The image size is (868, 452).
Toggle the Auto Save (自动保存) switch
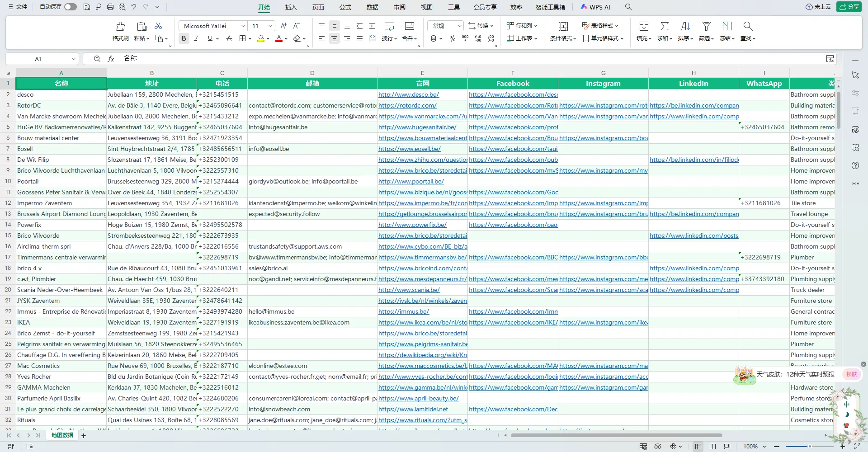(x=70, y=7)
